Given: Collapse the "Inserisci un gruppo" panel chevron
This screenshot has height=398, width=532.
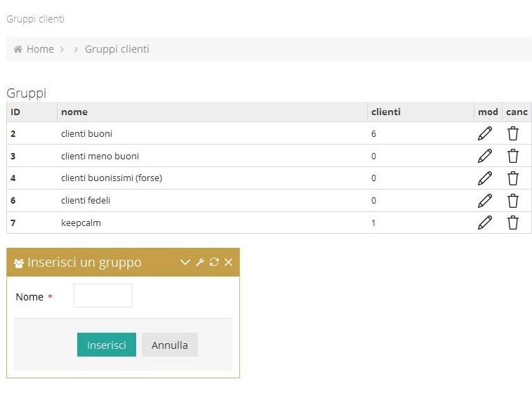Looking at the screenshot, I should 185,262.
